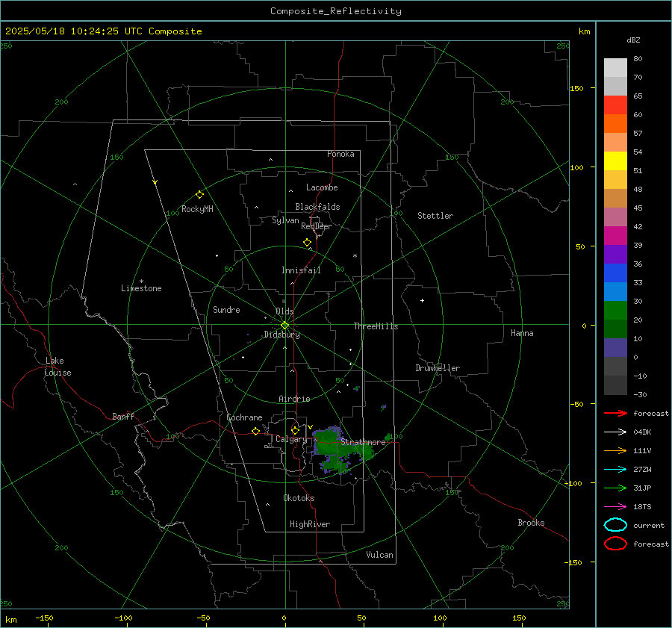Pick the orange 57-60 dBZ color swatch
This screenshot has width=672, height=628.
615,123
